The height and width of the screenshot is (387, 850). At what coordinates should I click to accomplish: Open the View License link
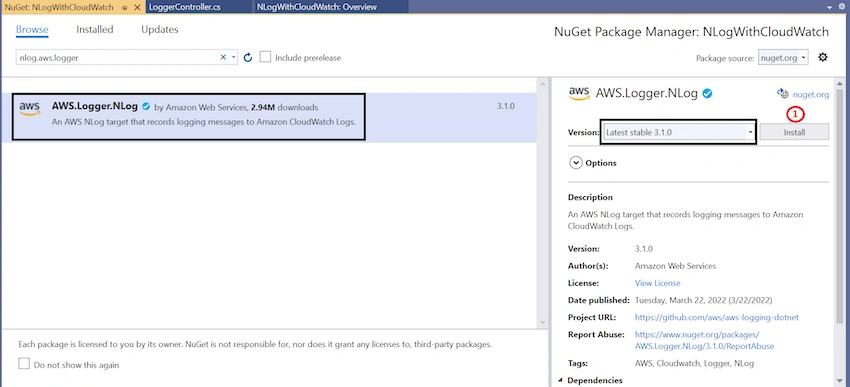657,283
